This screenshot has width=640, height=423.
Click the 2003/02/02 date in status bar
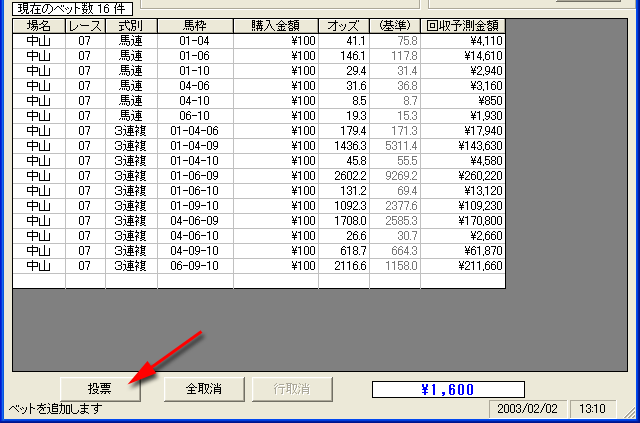[x=520, y=410]
